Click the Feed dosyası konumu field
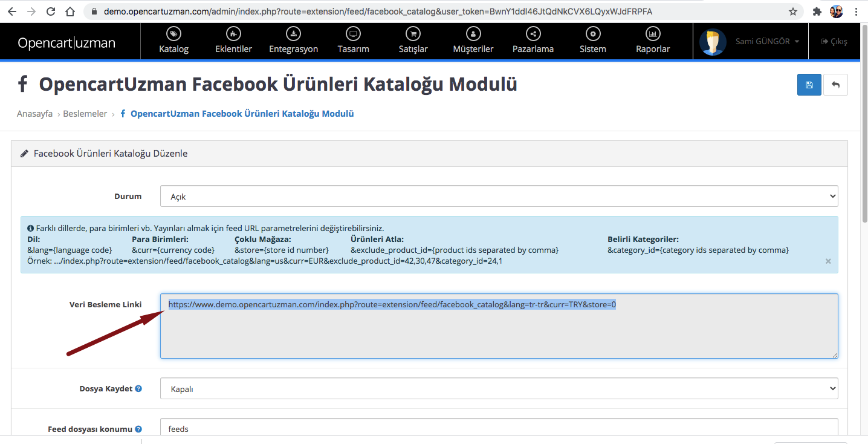Image resolution: width=868 pixels, height=444 pixels. [x=499, y=427]
